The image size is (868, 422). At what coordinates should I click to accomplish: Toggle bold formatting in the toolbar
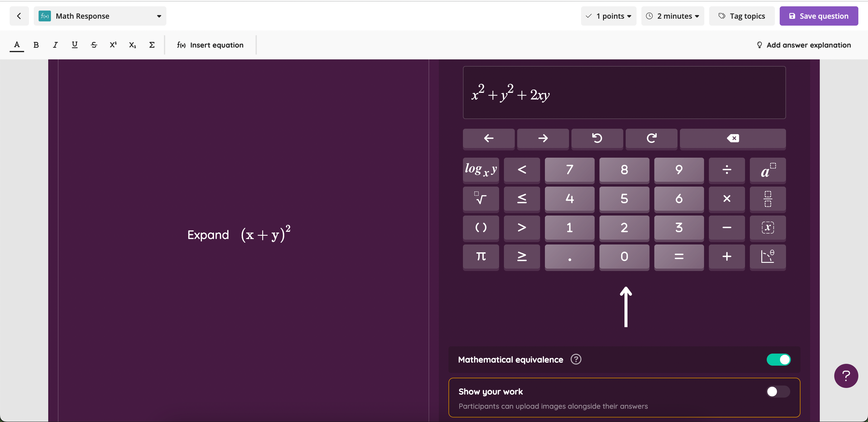point(36,45)
